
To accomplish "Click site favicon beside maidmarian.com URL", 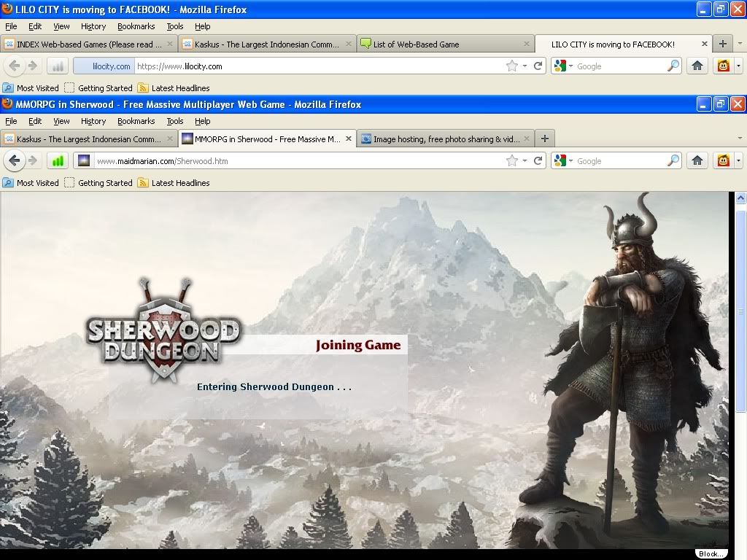I will (x=84, y=161).
